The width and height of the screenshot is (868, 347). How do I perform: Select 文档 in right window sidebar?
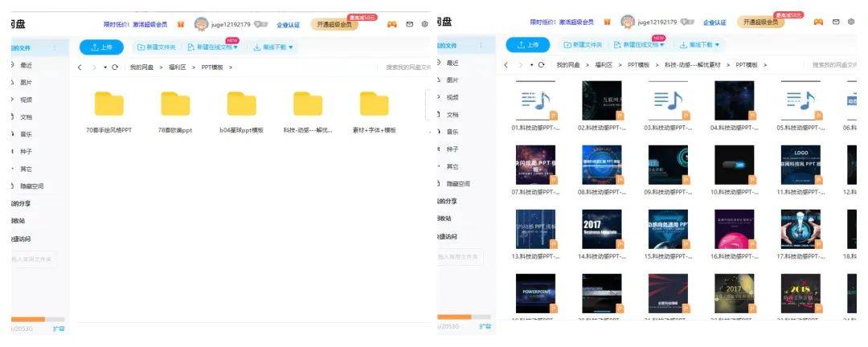click(452, 115)
